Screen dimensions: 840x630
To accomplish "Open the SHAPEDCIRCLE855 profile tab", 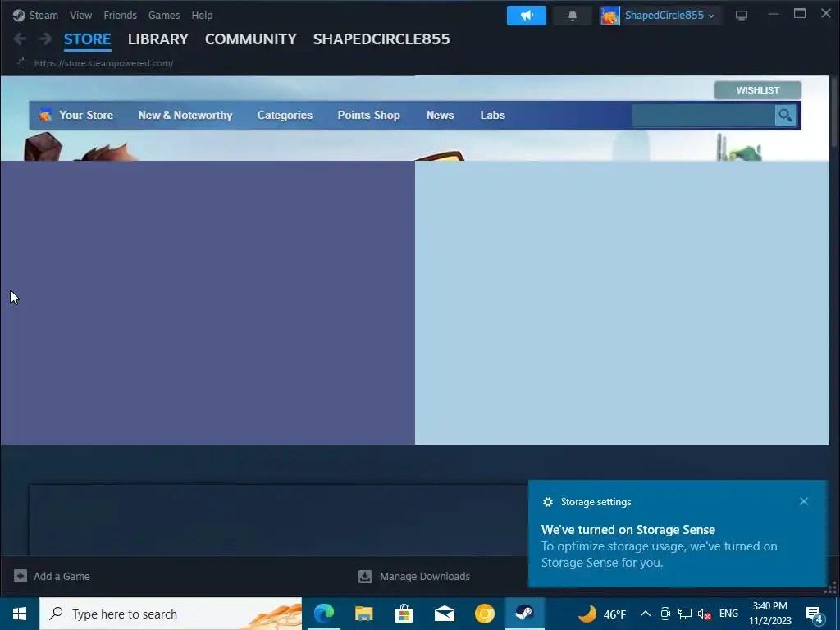I will [381, 39].
